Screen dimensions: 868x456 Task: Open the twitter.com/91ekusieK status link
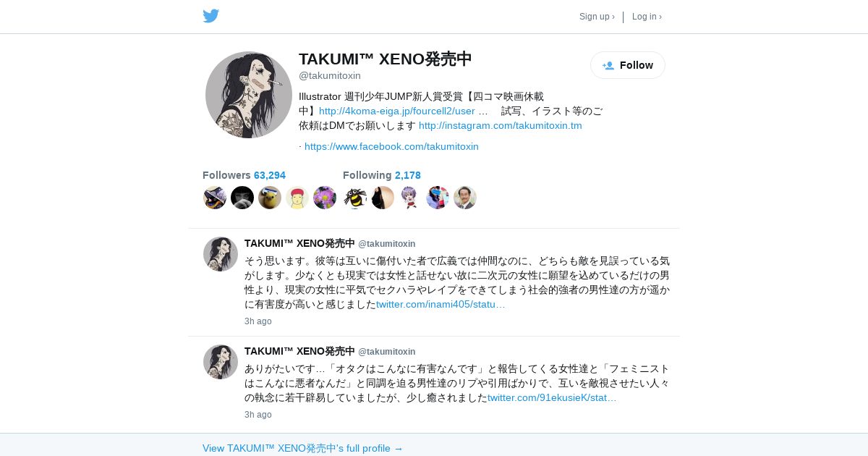coord(552,397)
